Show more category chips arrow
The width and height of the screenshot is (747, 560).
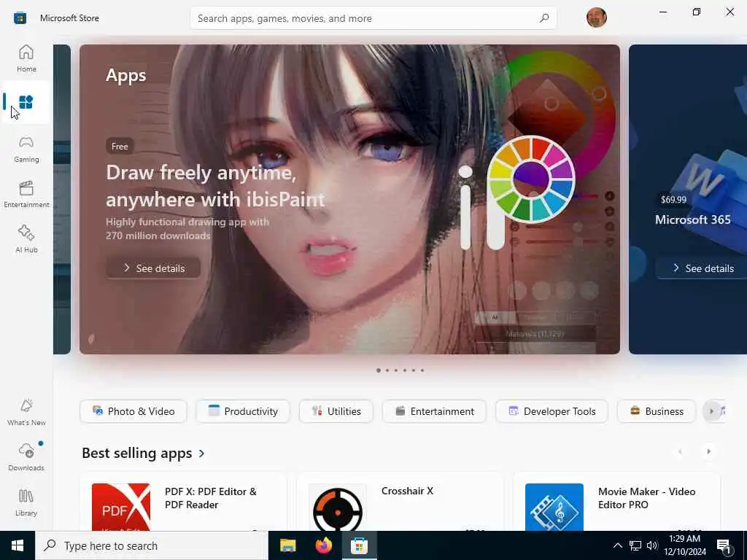(x=711, y=411)
